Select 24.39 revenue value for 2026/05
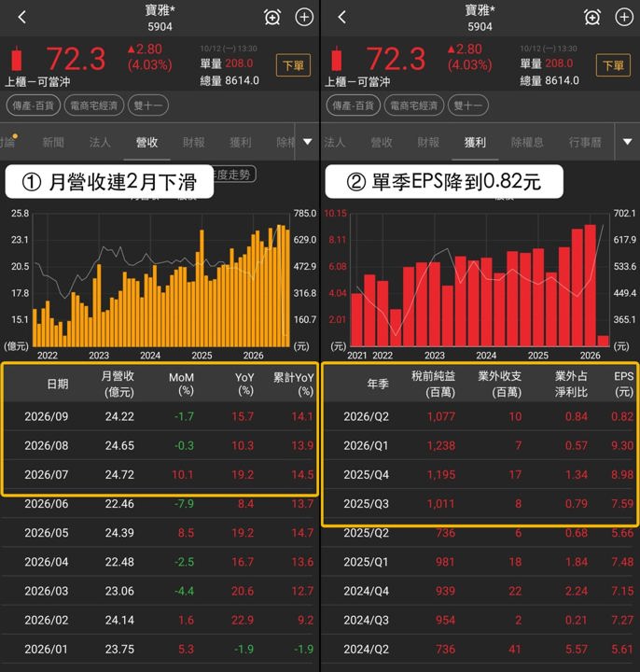 (x=120, y=533)
